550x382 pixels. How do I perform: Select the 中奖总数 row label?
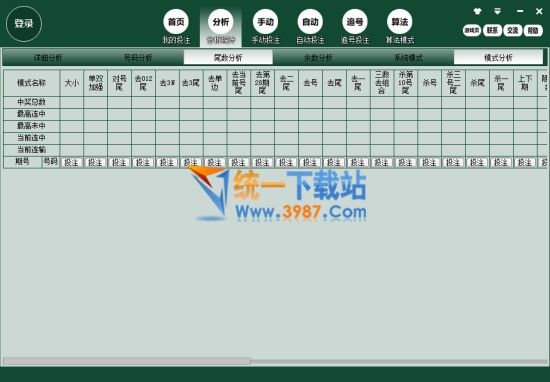[x=32, y=102]
